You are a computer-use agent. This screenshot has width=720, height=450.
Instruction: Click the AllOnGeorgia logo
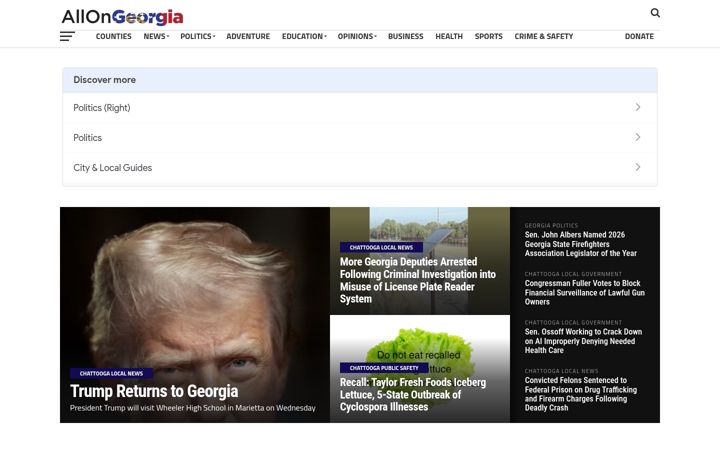pos(122,17)
